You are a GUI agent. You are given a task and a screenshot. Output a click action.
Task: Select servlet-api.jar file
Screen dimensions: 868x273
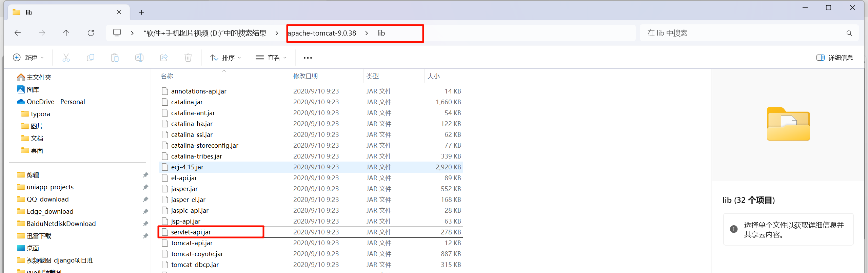pyautogui.click(x=311, y=232)
